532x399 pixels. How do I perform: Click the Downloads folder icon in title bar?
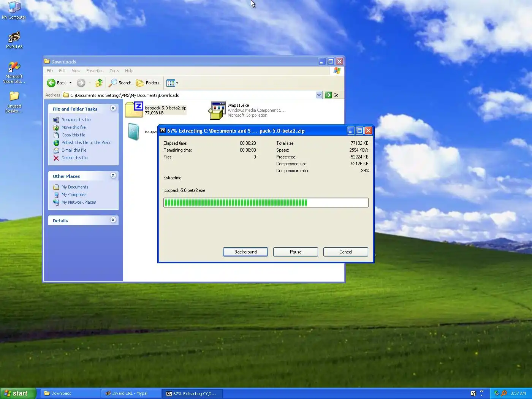47,61
